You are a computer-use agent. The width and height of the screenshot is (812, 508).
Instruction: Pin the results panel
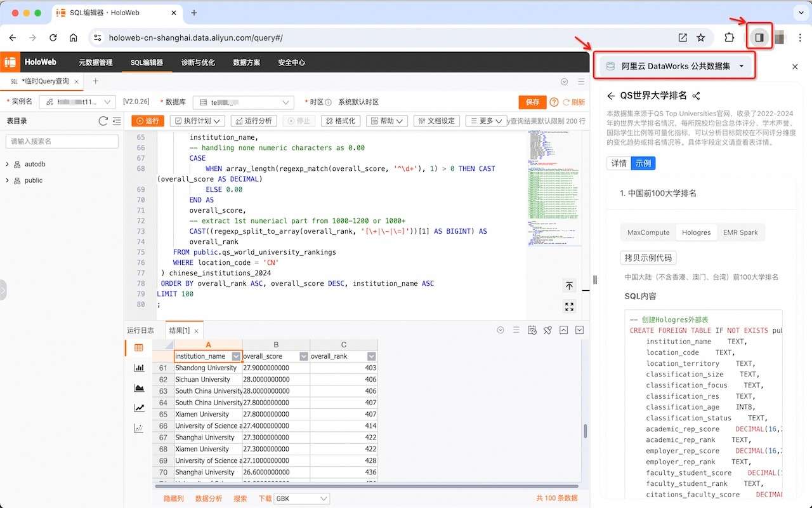(547, 330)
